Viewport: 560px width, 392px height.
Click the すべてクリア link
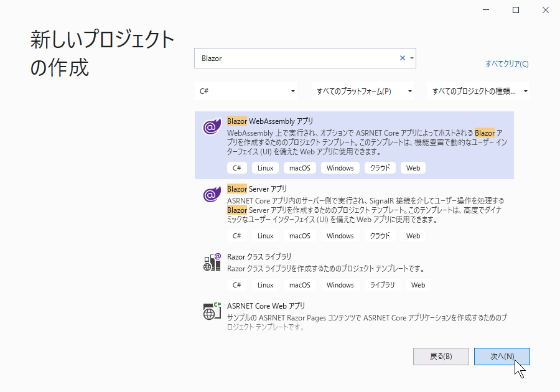pyautogui.click(x=506, y=64)
